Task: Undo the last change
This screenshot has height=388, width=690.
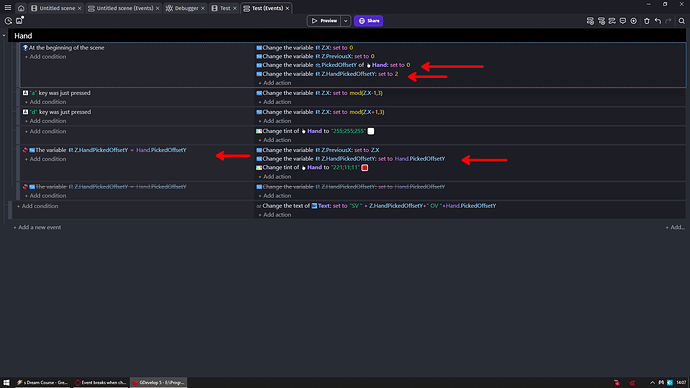Action: coord(657,21)
